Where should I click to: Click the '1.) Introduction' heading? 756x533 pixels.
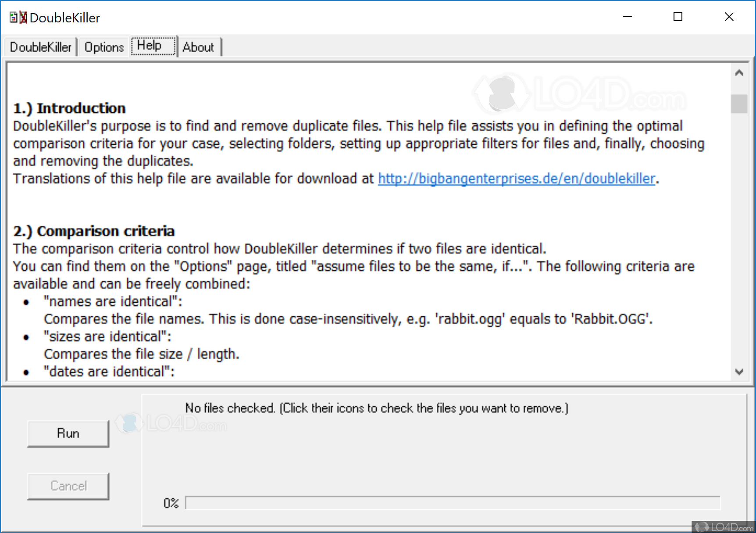point(69,108)
